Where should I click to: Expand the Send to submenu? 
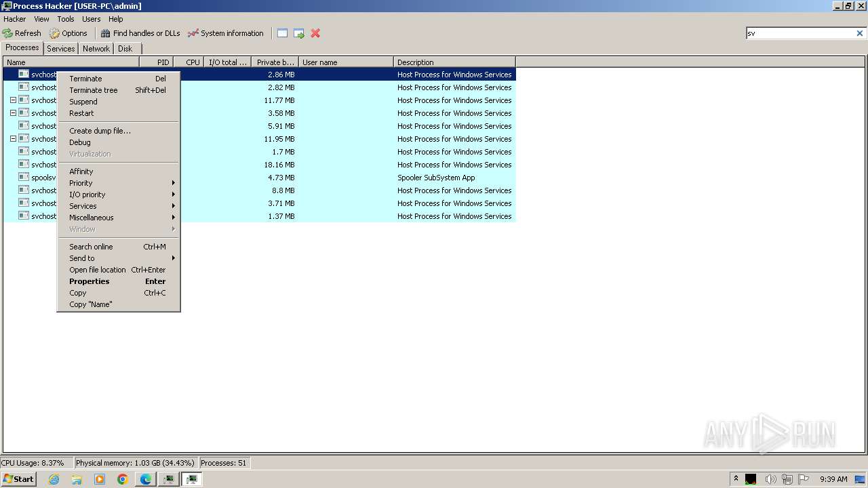point(118,258)
